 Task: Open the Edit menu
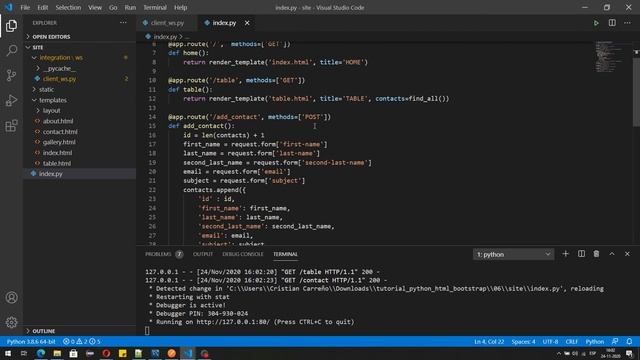click(x=42, y=7)
